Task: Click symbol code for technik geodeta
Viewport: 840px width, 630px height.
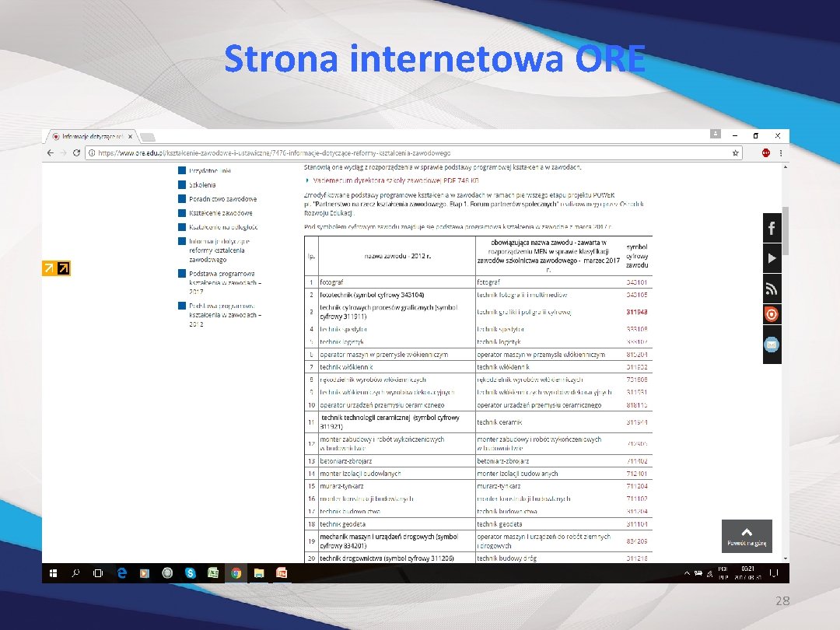Action: [x=636, y=524]
